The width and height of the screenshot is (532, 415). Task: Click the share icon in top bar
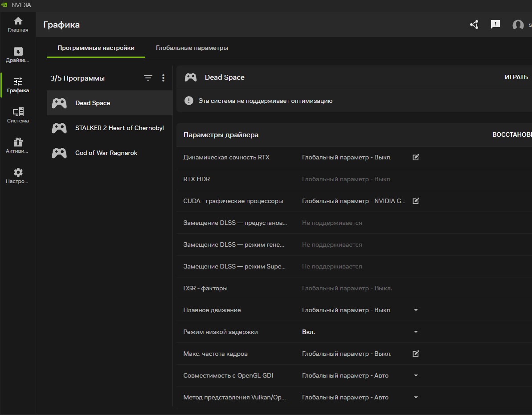tap(474, 24)
